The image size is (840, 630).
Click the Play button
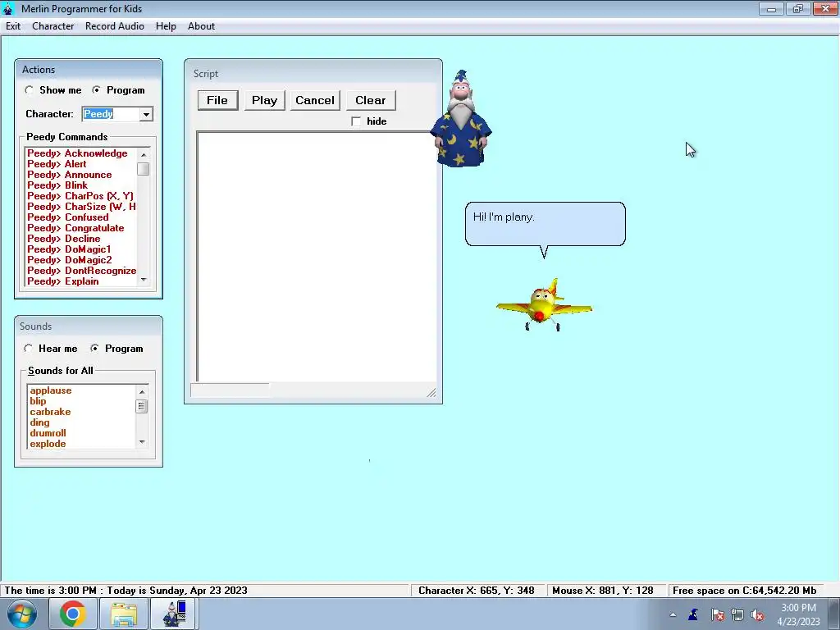[265, 100]
